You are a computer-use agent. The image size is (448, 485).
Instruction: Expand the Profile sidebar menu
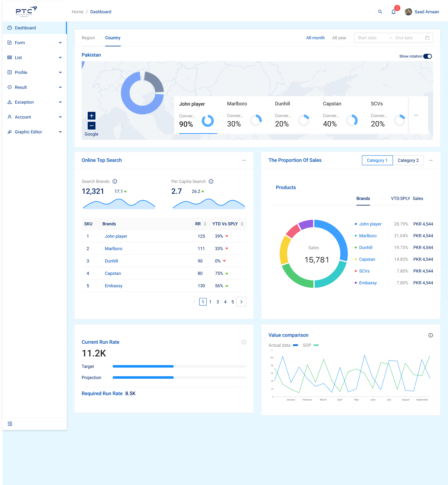click(35, 72)
